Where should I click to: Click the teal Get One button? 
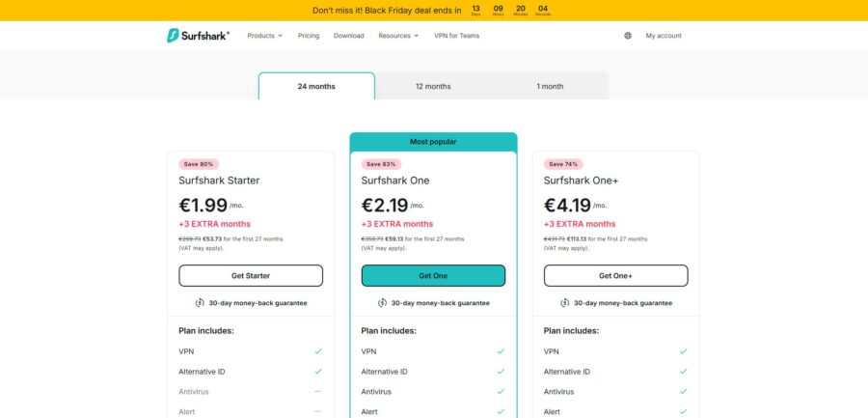pos(433,275)
